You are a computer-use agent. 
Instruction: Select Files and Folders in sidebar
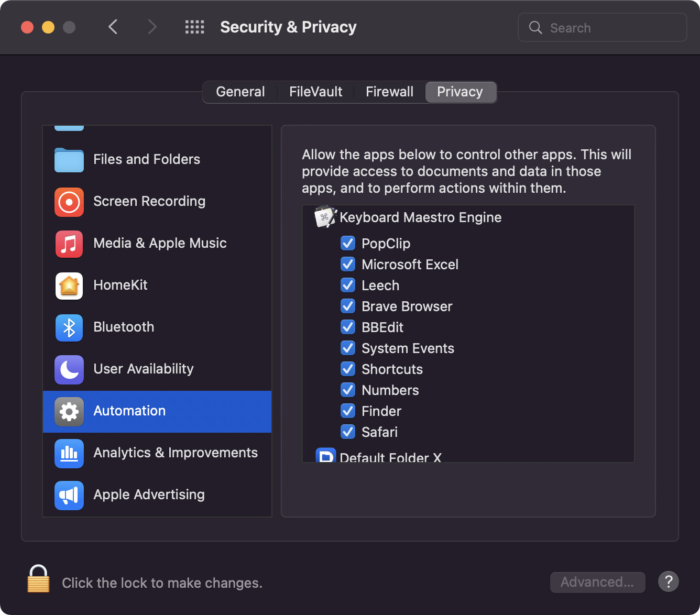point(147,160)
